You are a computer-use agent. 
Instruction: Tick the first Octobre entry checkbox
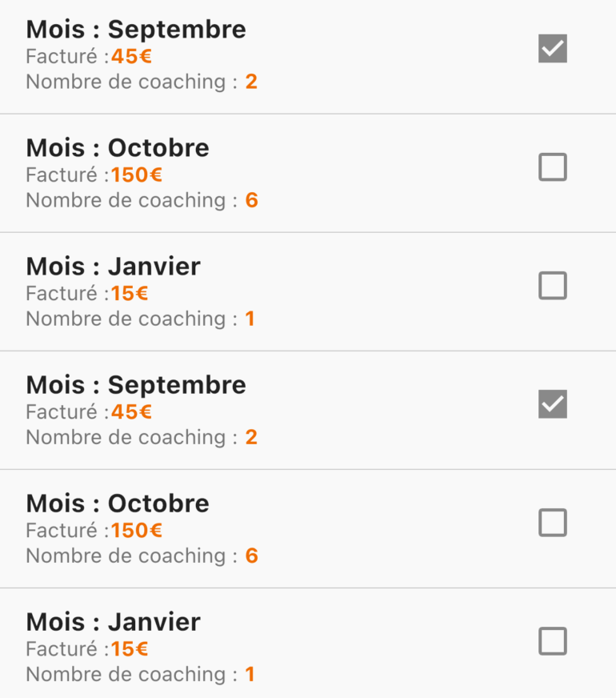[552, 167]
